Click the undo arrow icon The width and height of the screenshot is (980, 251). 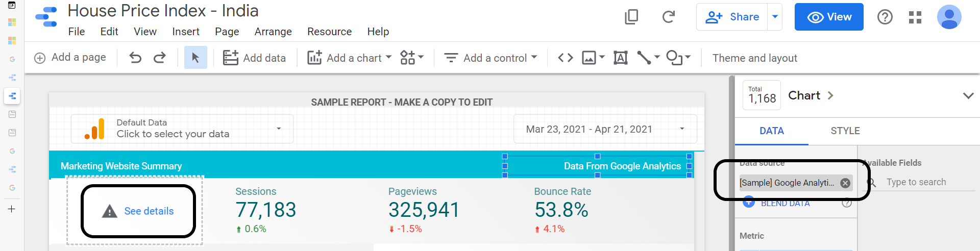135,58
